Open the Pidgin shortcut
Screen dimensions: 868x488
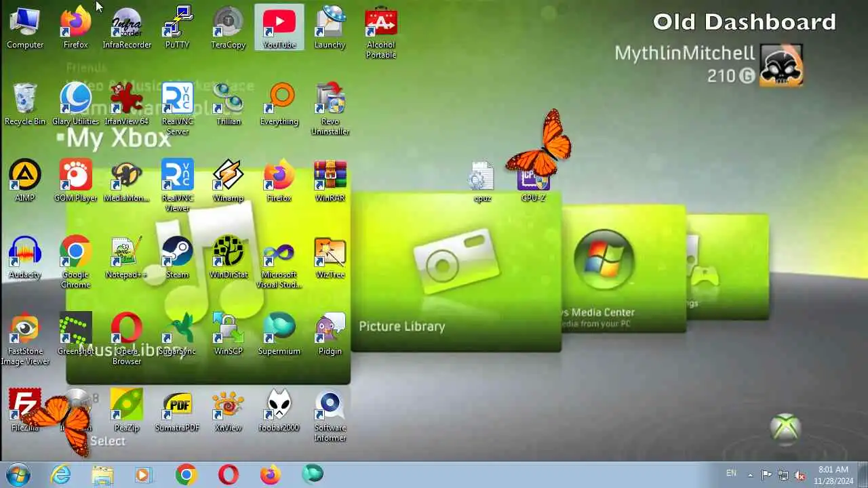pos(330,335)
